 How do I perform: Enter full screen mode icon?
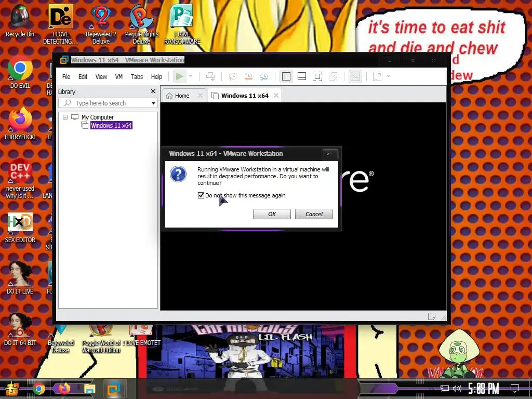pos(317,76)
